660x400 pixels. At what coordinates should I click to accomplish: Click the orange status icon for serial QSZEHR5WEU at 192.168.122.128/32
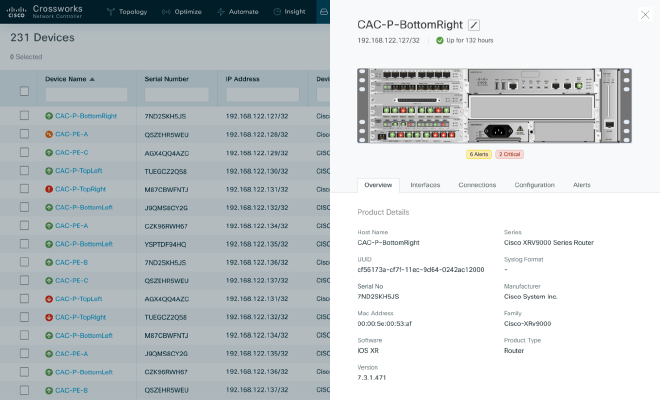(49, 134)
